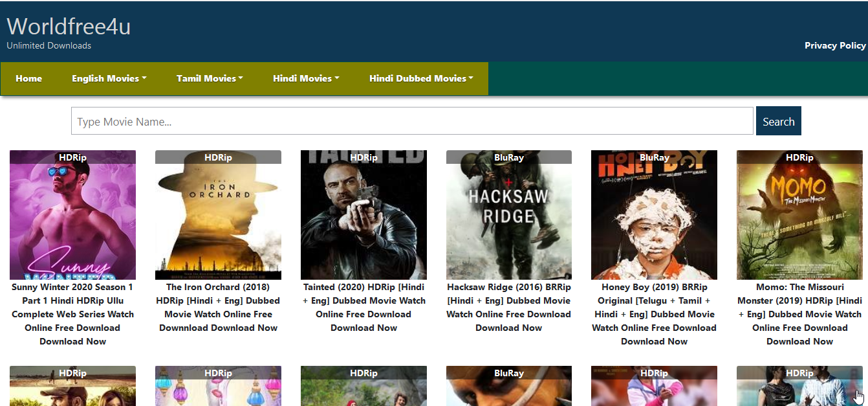
Task: Expand the Hindi Dubbed Movies dropdown
Action: point(421,78)
